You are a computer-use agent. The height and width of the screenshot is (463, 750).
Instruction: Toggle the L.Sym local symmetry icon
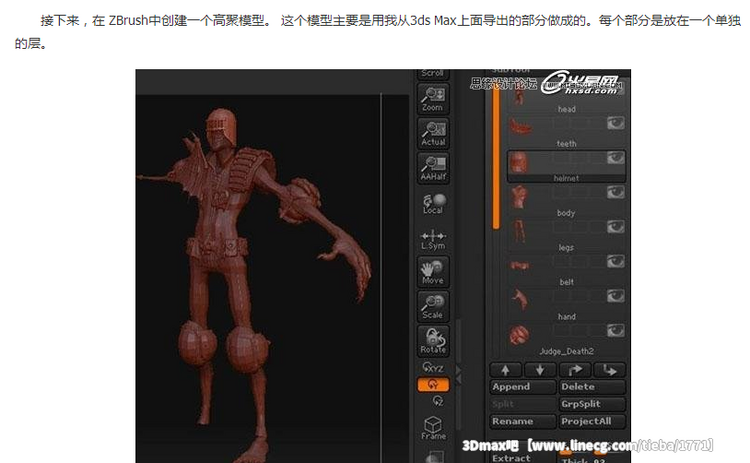pos(433,240)
